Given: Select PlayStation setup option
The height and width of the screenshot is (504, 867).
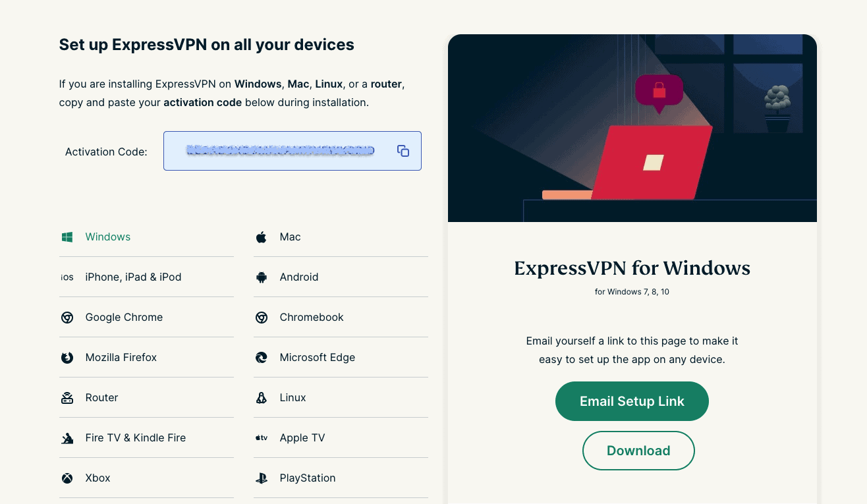Looking at the screenshot, I should [x=341, y=478].
